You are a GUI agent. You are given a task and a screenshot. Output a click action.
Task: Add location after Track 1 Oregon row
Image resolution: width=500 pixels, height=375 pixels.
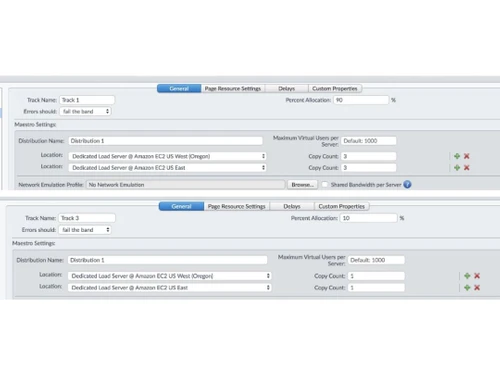tap(457, 156)
